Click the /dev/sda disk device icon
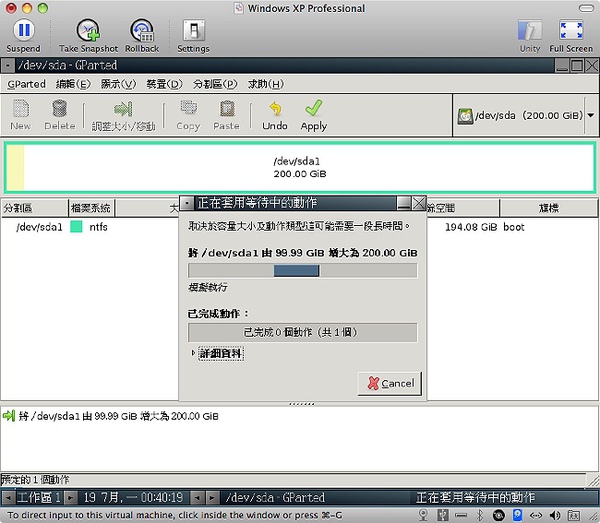600x523 pixels. [x=465, y=116]
